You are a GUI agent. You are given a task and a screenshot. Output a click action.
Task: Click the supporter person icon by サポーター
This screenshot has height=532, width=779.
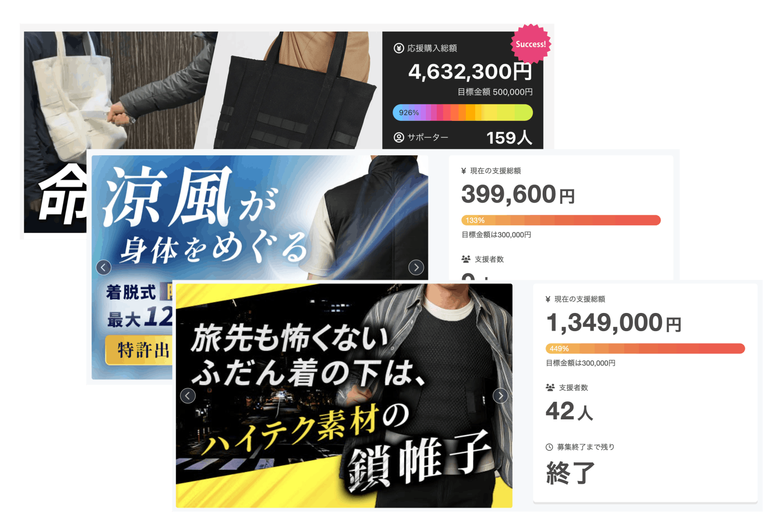(x=399, y=138)
